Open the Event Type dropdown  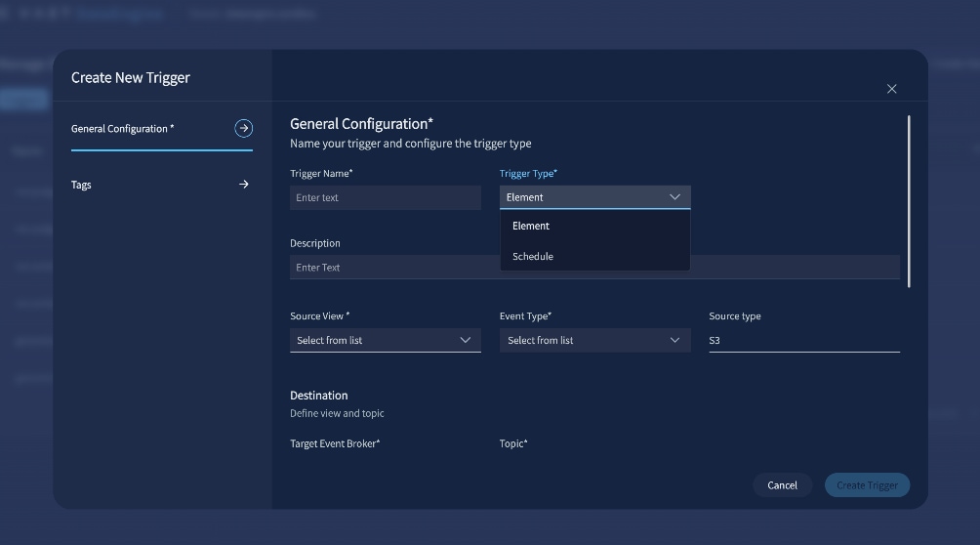[594, 341]
